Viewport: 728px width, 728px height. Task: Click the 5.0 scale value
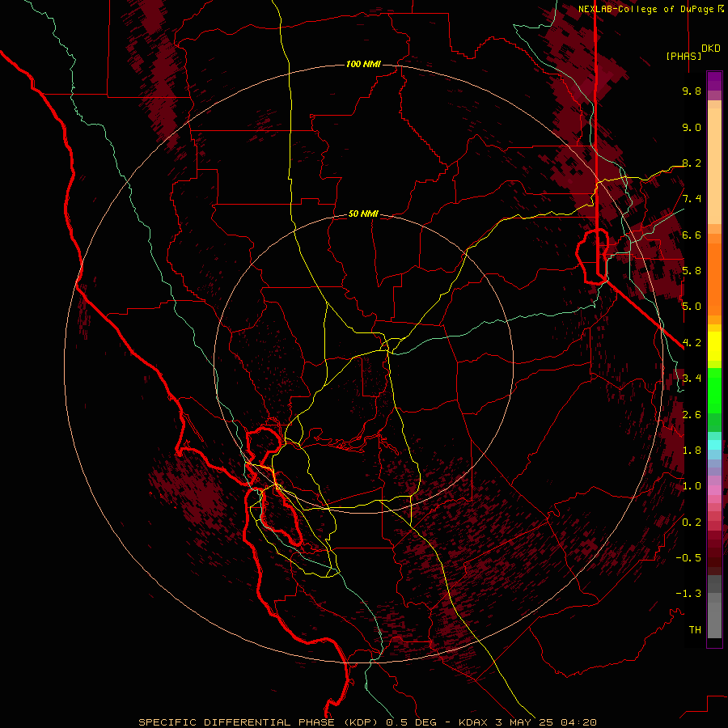[x=692, y=307]
